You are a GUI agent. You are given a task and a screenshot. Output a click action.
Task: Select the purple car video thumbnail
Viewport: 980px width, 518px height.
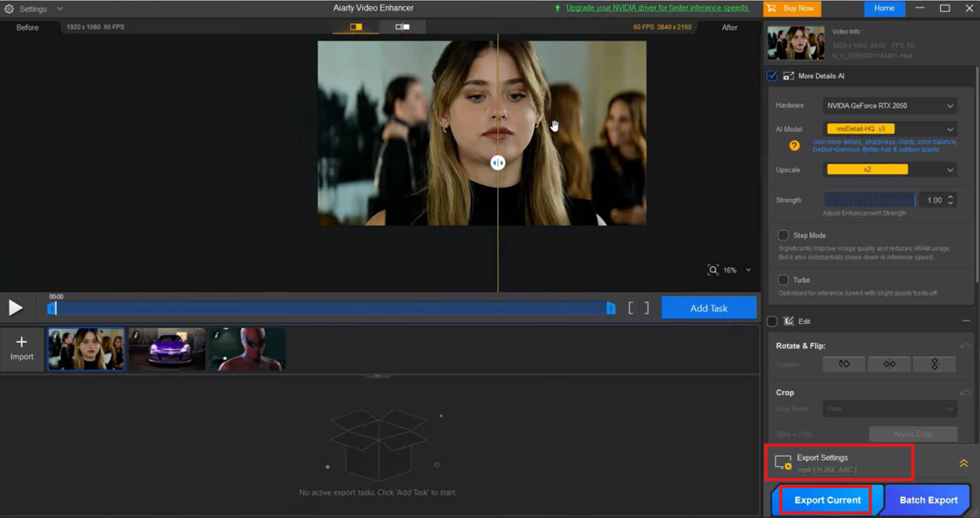[167, 349]
